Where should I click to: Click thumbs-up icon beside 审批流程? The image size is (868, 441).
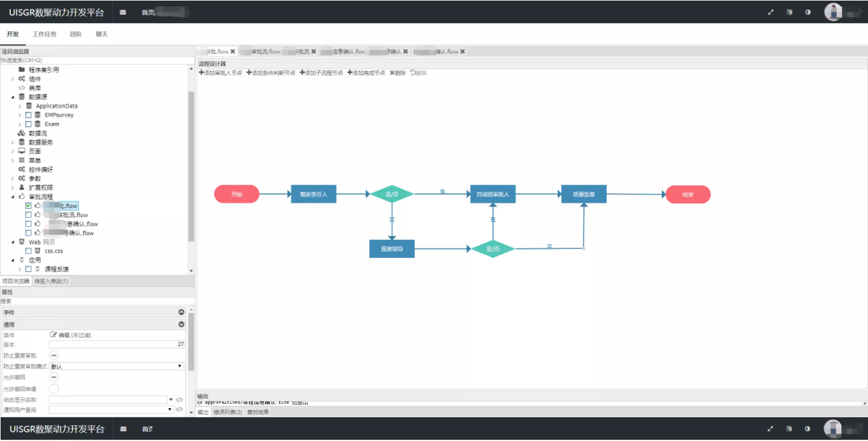(21, 196)
